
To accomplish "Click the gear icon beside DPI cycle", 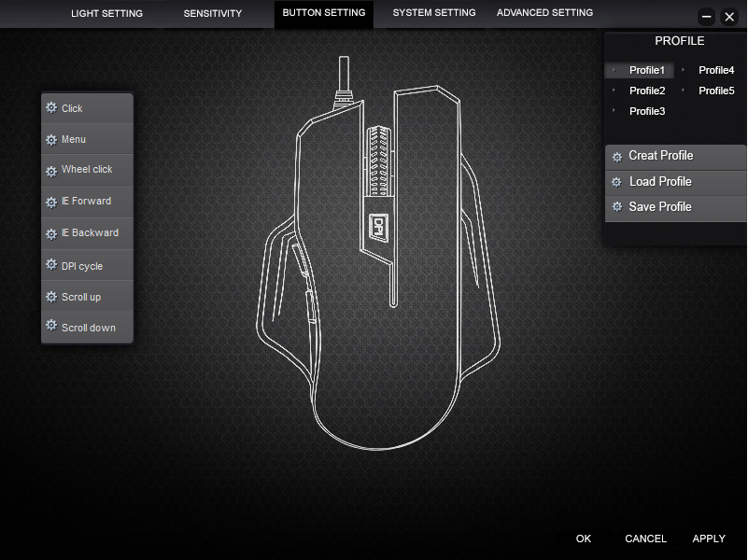I will (x=51, y=265).
